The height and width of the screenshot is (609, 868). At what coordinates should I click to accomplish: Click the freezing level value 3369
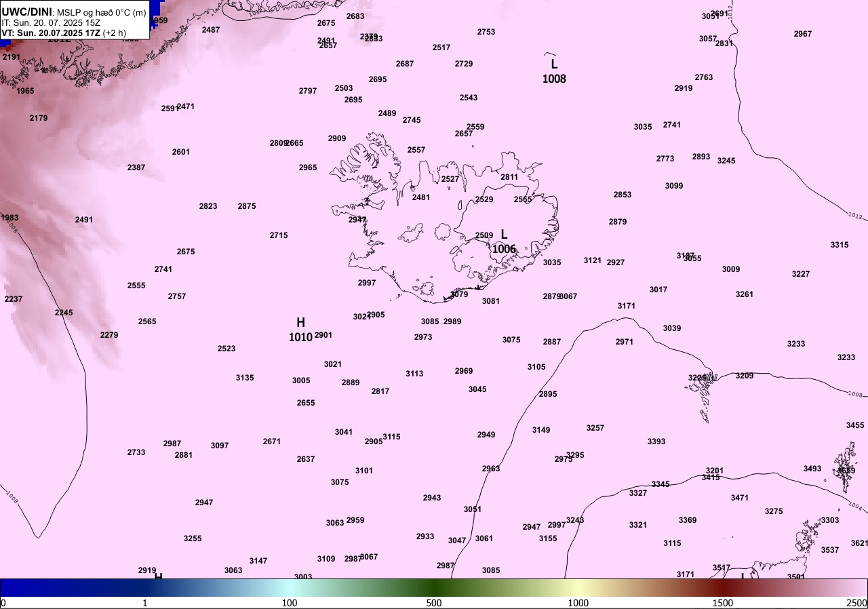pyautogui.click(x=688, y=520)
